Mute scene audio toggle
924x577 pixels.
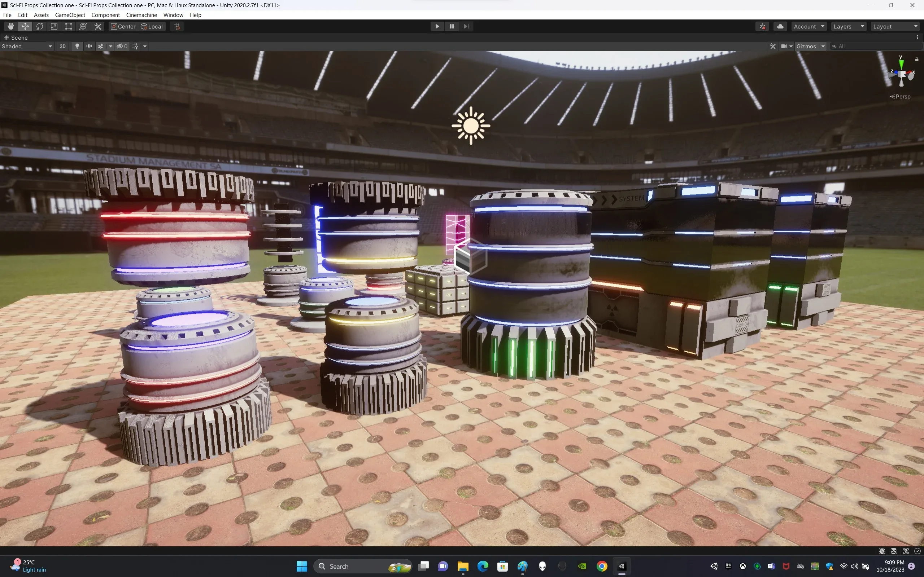point(89,46)
